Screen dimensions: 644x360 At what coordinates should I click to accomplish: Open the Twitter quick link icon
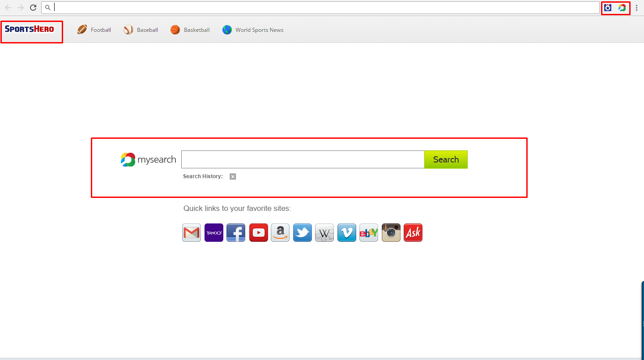tap(303, 233)
